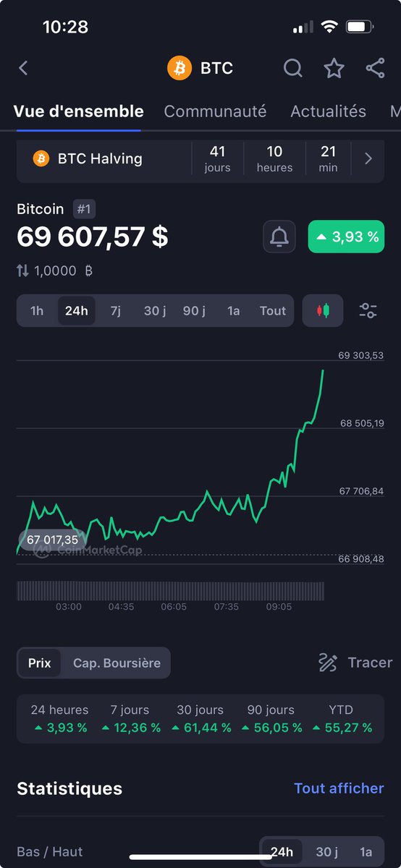Tap the Statistiques heading
This screenshot has width=401, height=868.
pos(69,788)
